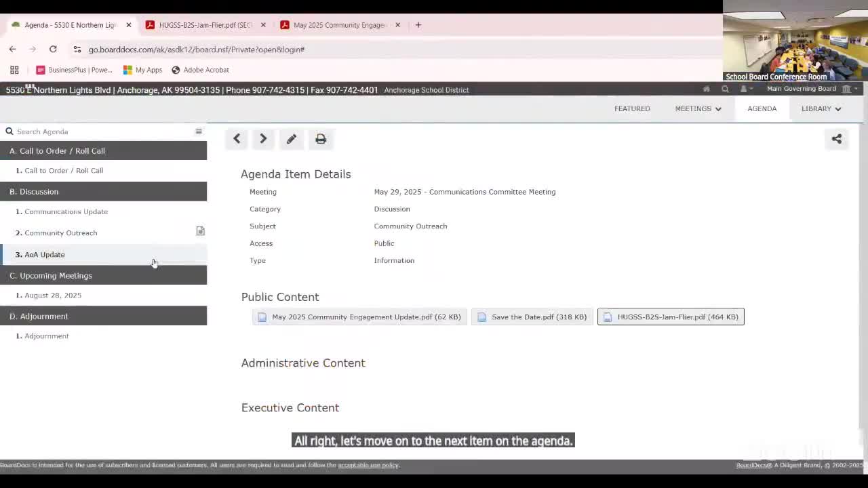Screen dimensions: 868x488
Task: Go to previous agenda item arrow
Action: click(x=237, y=139)
